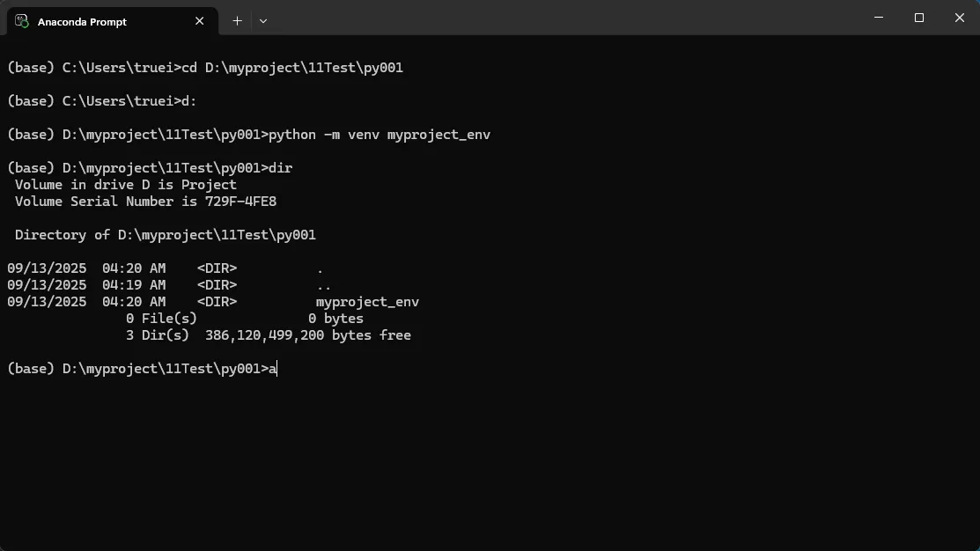Expand the new tab profile dropdown chevron
The width and height of the screenshot is (980, 551).
263,20
